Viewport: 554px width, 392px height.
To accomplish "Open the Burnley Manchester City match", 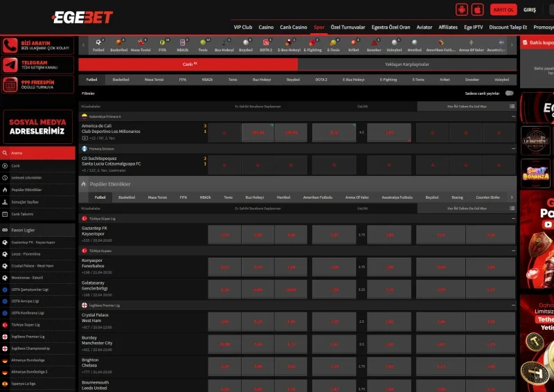I will [97, 340].
